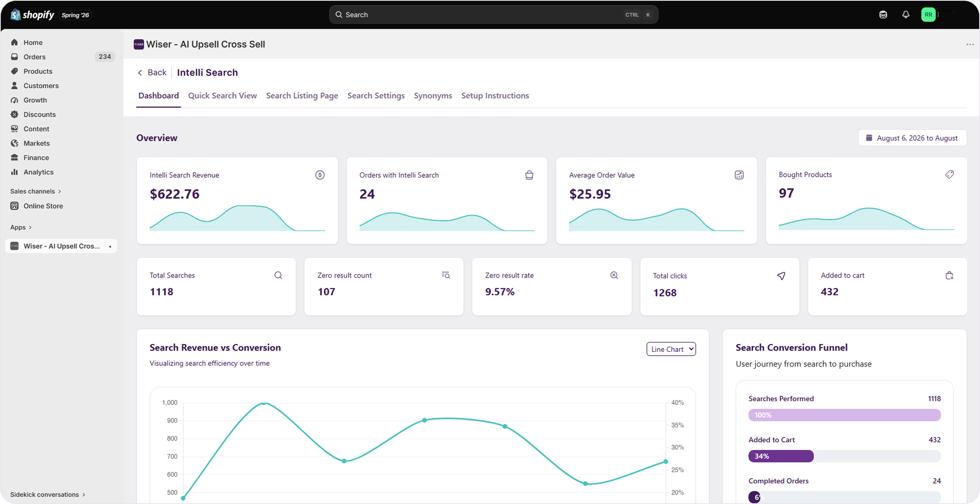980x504 pixels.
Task: Click the bag icon on Orders card
Action: point(529,175)
